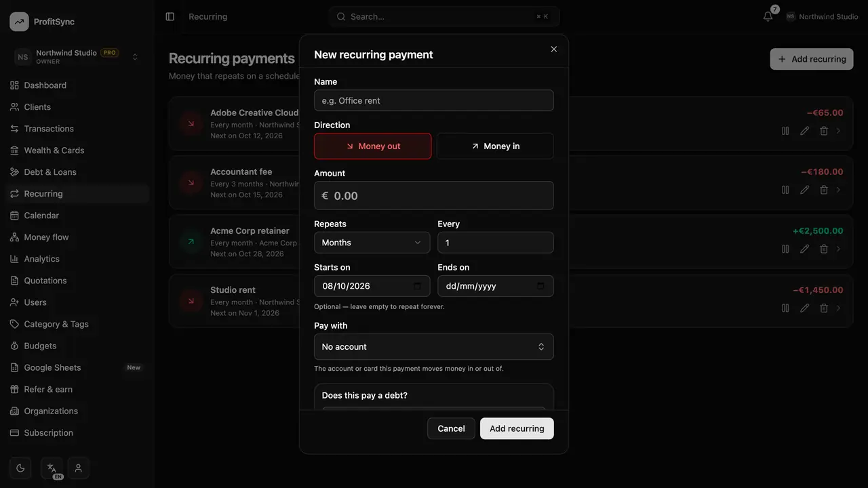This screenshot has height=488, width=868.
Task: Select Money in direction
Action: pyautogui.click(x=495, y=146)
